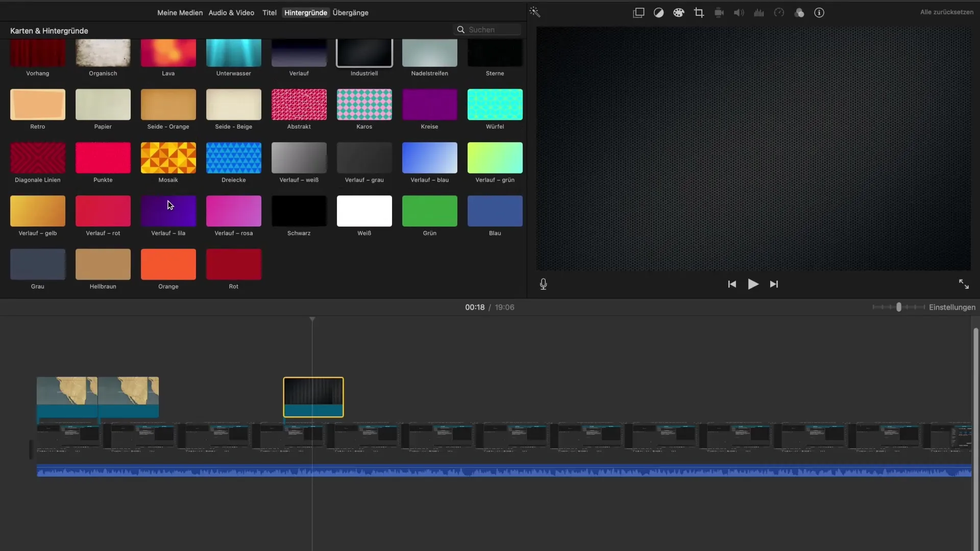Choose Verlauf – grau gradient
Screen dimensions: 980x551
(x=364, y=158)
